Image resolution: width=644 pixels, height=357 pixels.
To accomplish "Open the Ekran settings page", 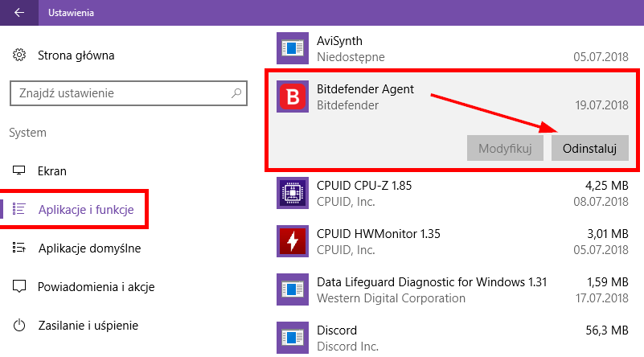I will pyautogui.click(x=51, y=171).
